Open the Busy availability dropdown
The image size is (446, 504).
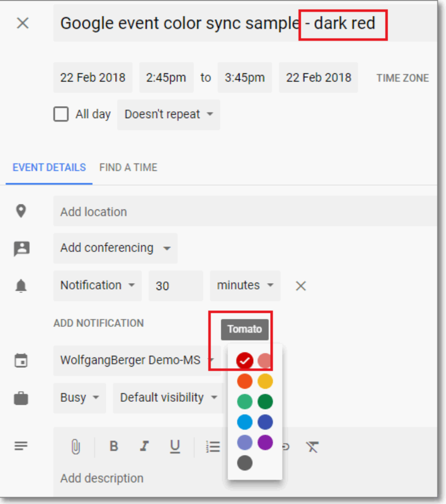pos(79,398)
